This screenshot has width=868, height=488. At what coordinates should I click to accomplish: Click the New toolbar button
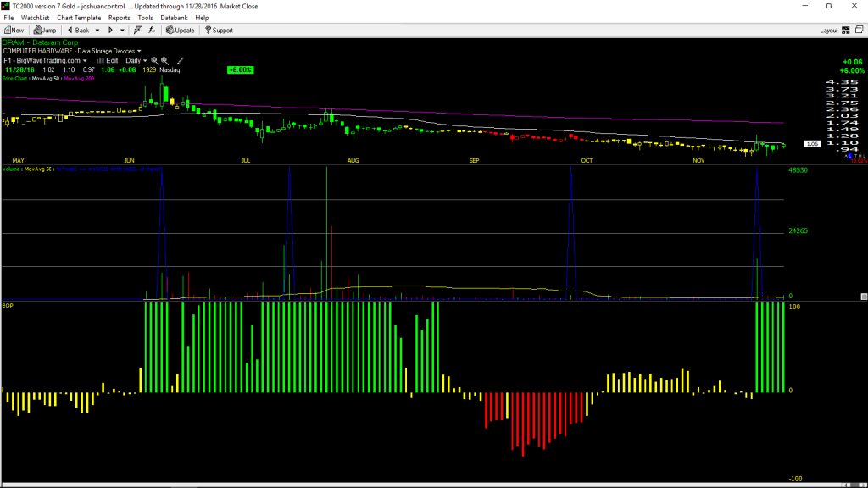coord(14,30)
